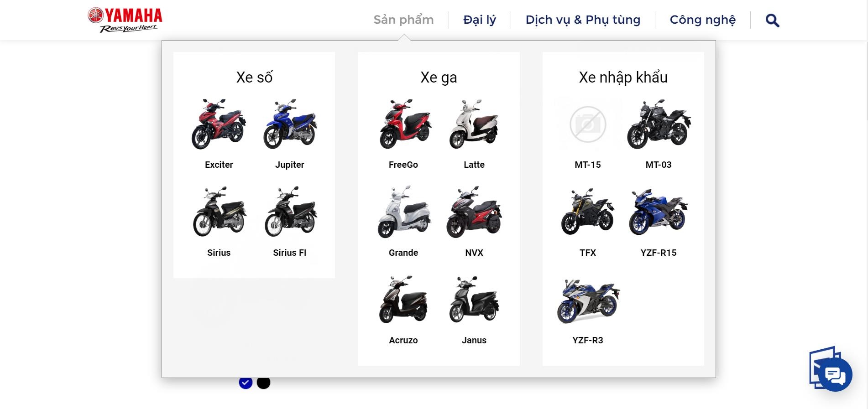Click the TFX text label
This screenshot has width=868, height=409.
pos(588,253)
